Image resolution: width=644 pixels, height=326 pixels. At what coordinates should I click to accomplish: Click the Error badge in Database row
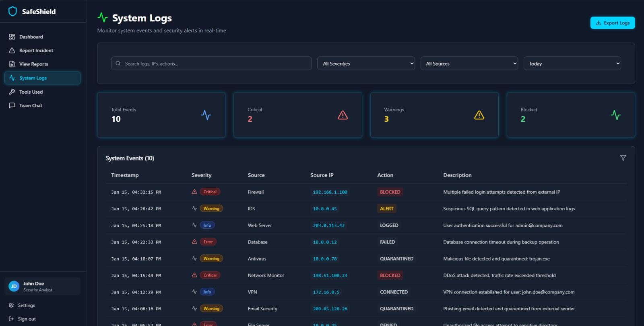[x=208, y=242]
